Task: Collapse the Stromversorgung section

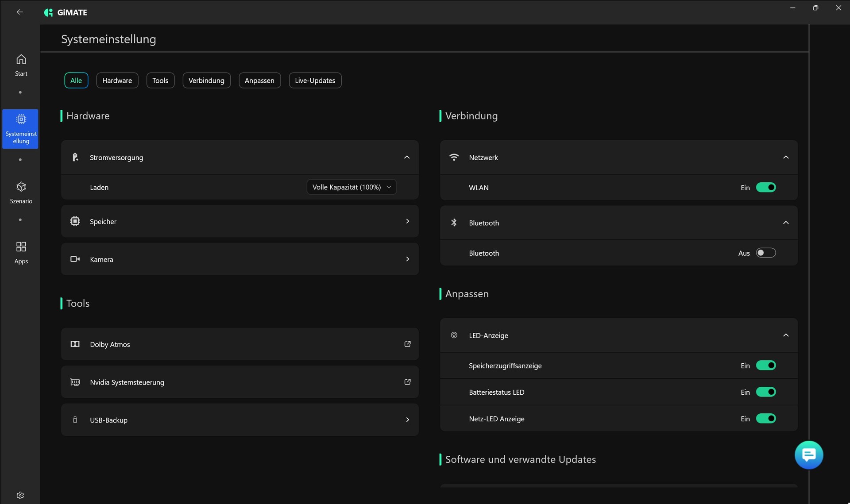Action: [x=406, y=158]
